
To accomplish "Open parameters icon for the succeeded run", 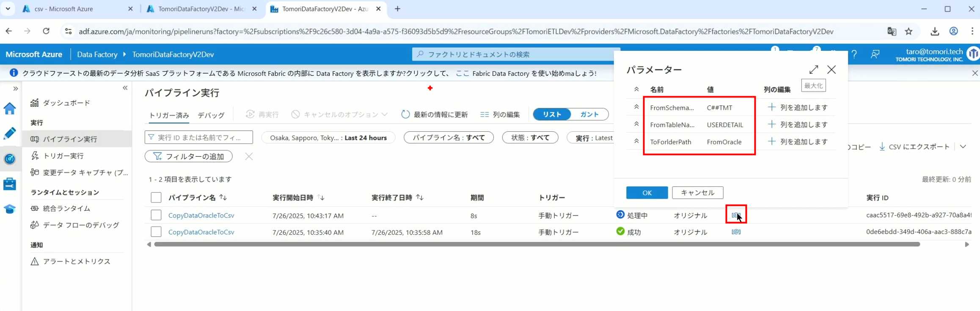I will [x=736, y=232].
